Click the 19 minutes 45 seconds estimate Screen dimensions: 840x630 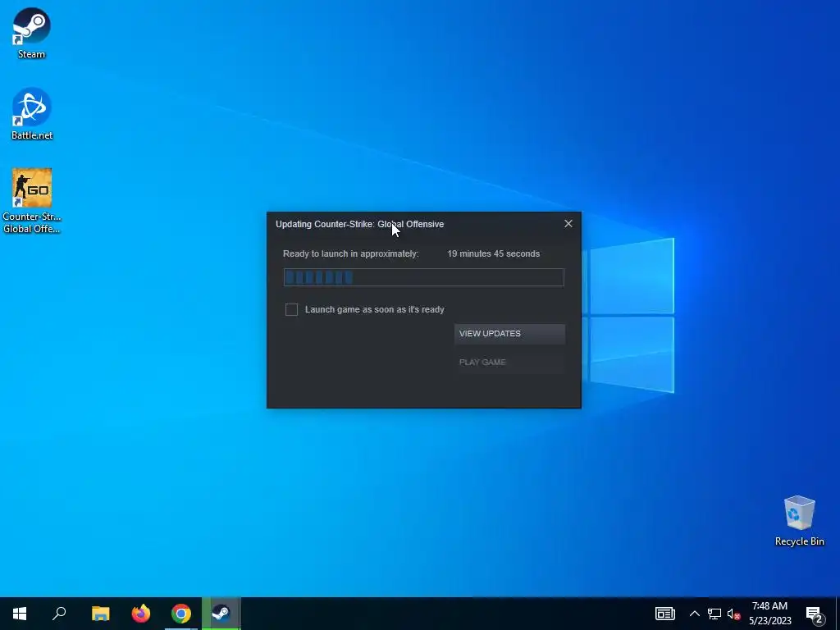point(493,254)
